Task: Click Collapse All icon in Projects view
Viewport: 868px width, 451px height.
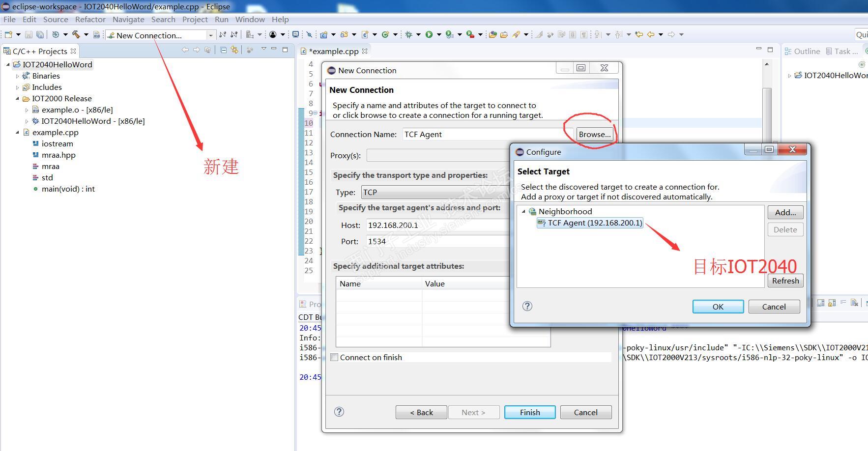Action: click(223, 50)
